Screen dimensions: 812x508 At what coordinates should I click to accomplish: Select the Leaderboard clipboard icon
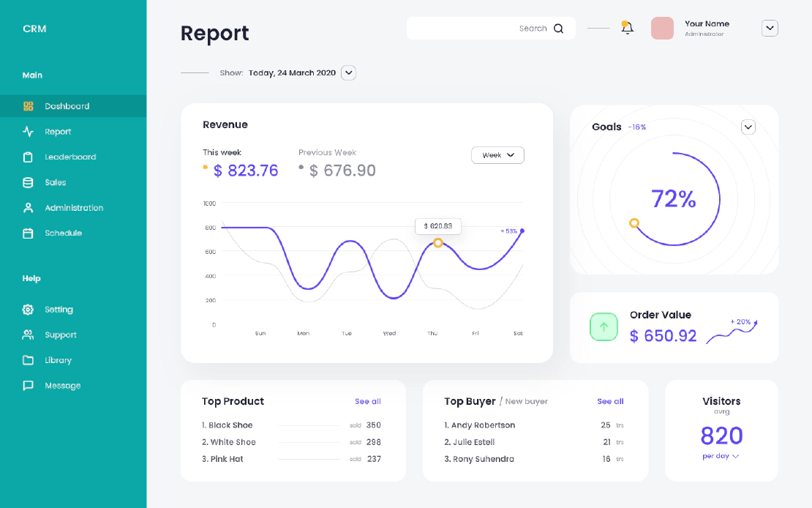point(29,157)
